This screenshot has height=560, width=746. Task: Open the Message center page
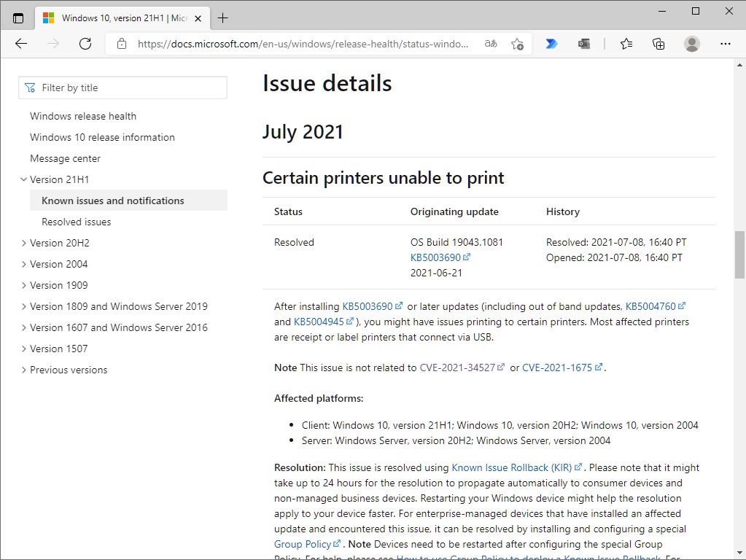[x=65, y=158]
